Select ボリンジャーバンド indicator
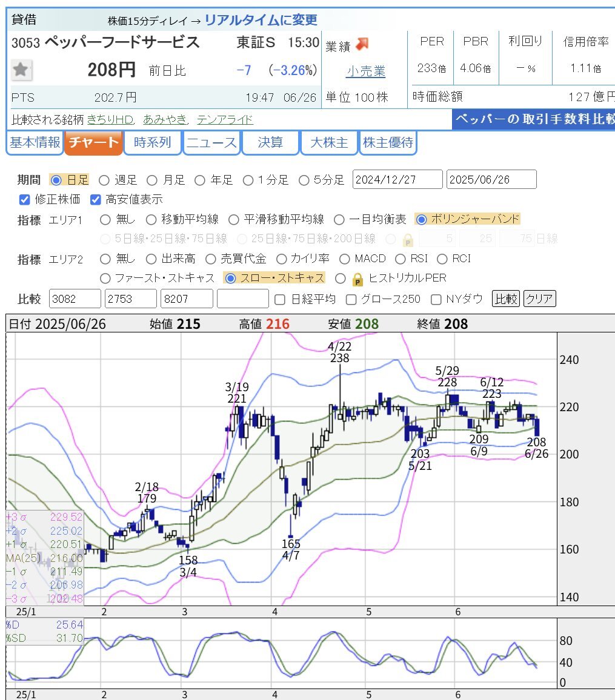 (x=421, y=219)
